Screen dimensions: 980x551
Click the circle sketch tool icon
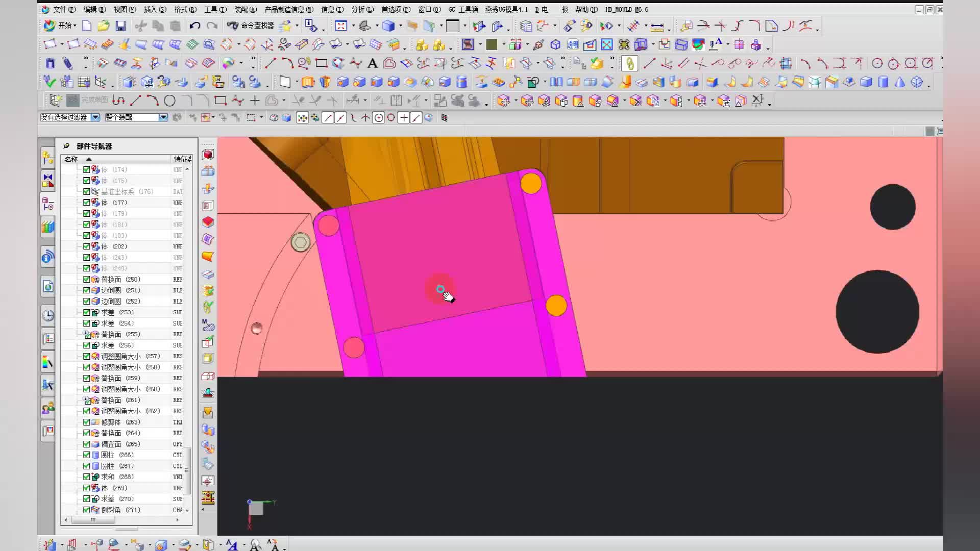click(x=169, y=101)
